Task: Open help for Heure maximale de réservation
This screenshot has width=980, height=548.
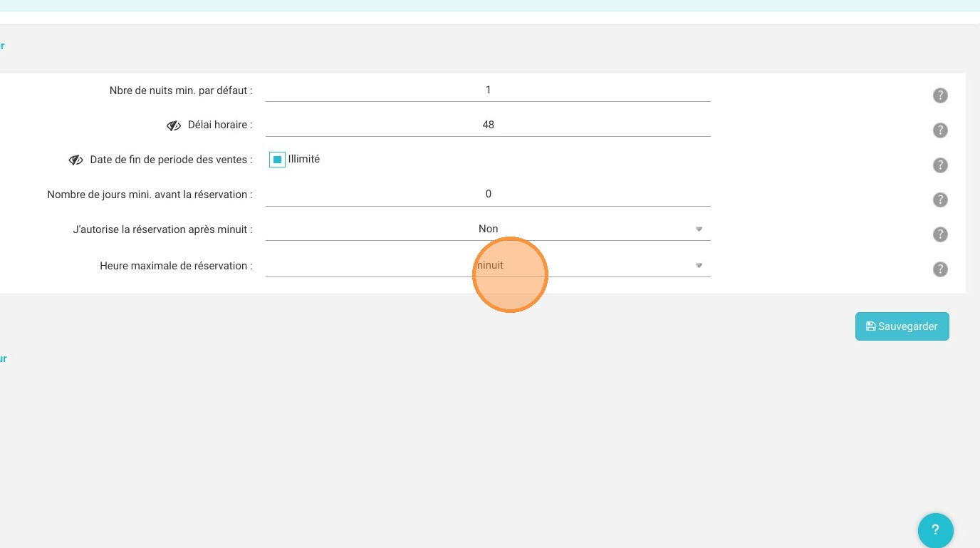Action: click(x=940, y=269)
